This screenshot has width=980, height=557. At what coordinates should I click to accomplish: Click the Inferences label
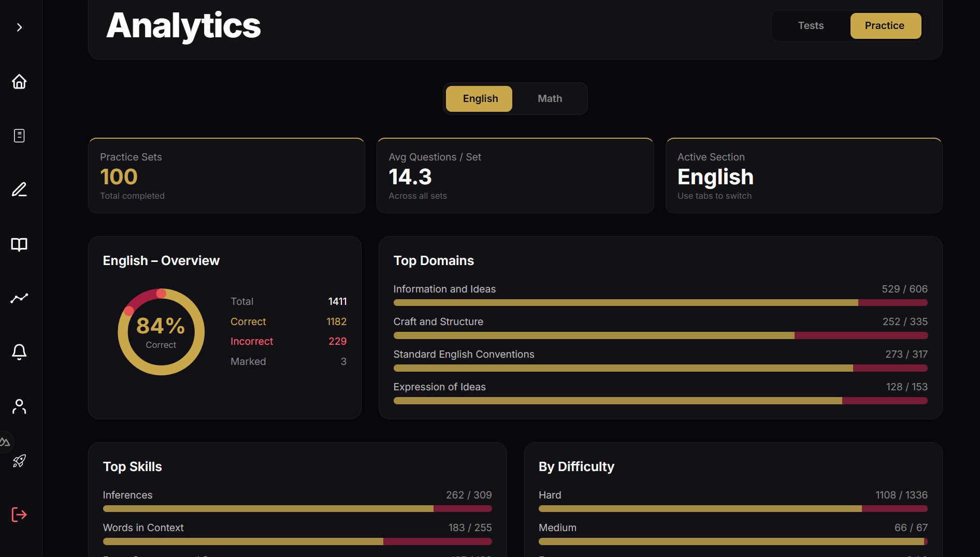tap(127, 495)
